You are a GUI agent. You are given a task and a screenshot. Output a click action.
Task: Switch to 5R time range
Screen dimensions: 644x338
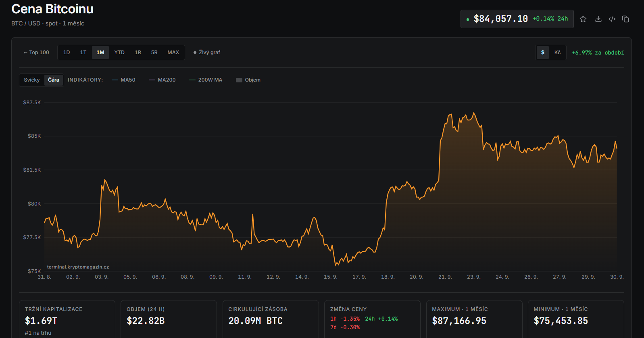154,52
